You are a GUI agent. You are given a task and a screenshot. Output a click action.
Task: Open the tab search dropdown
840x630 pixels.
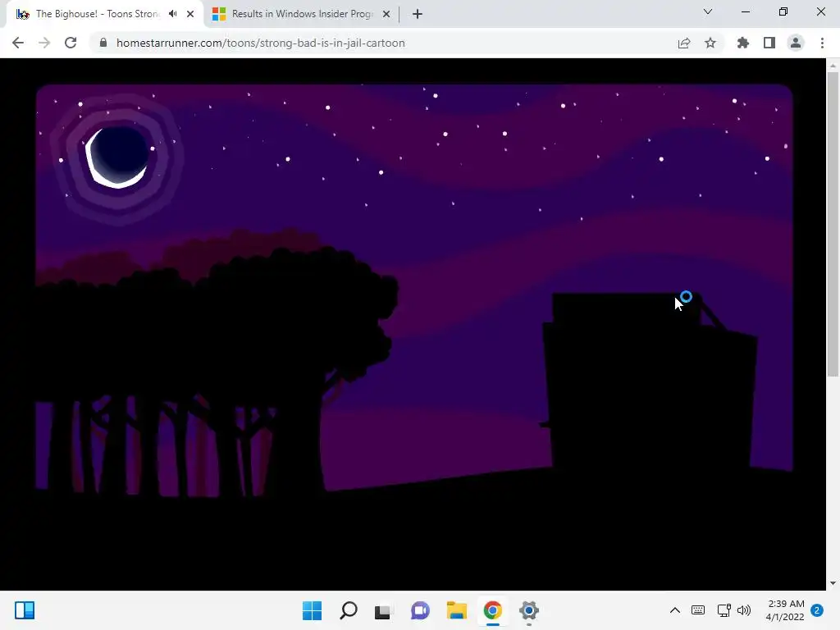tap(708, 11)
